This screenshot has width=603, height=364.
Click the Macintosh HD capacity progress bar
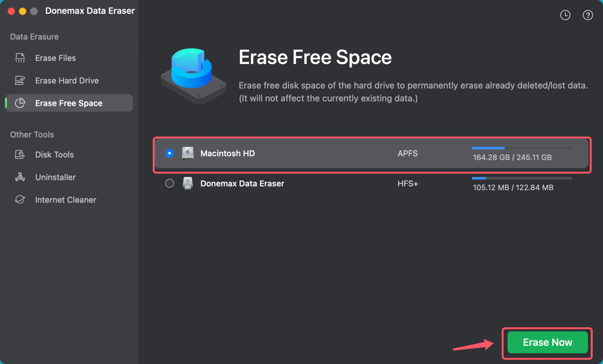(522, 148)
